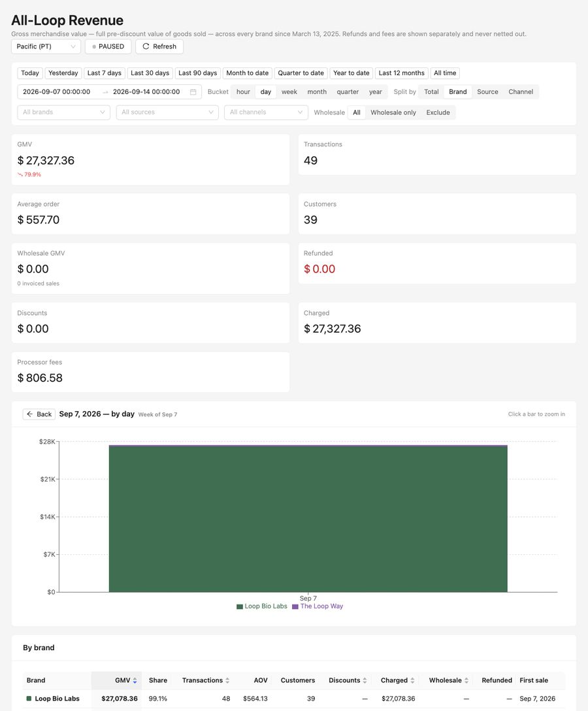Sort by Discounts column arrows
The height and width of the screenshot is (711, 588).
point(365,681)
